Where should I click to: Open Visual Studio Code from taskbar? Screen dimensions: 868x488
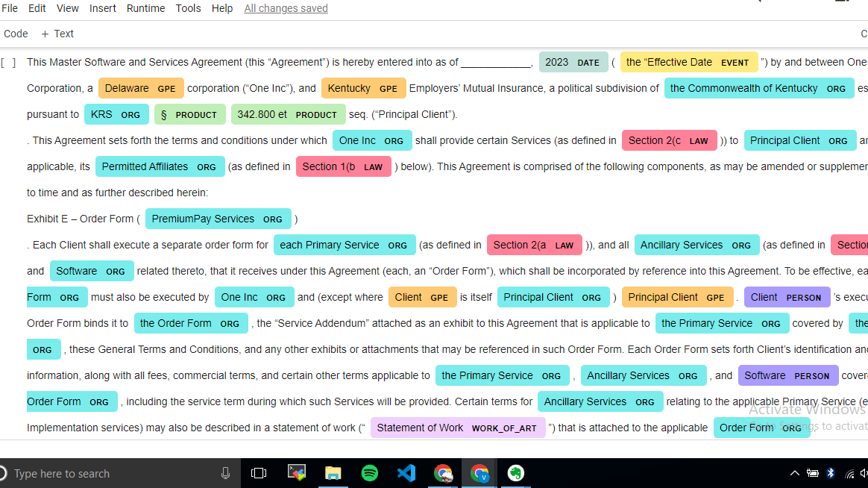[406, 473]
